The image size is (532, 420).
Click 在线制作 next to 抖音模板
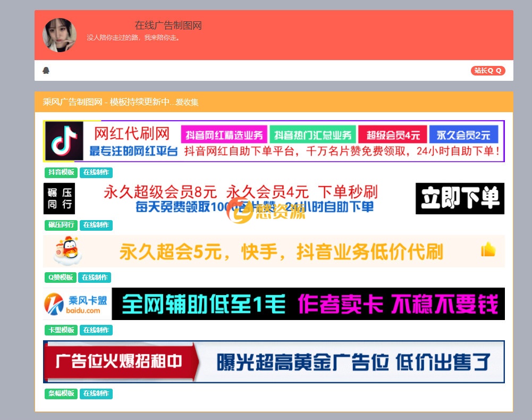(x=96, y=172)
